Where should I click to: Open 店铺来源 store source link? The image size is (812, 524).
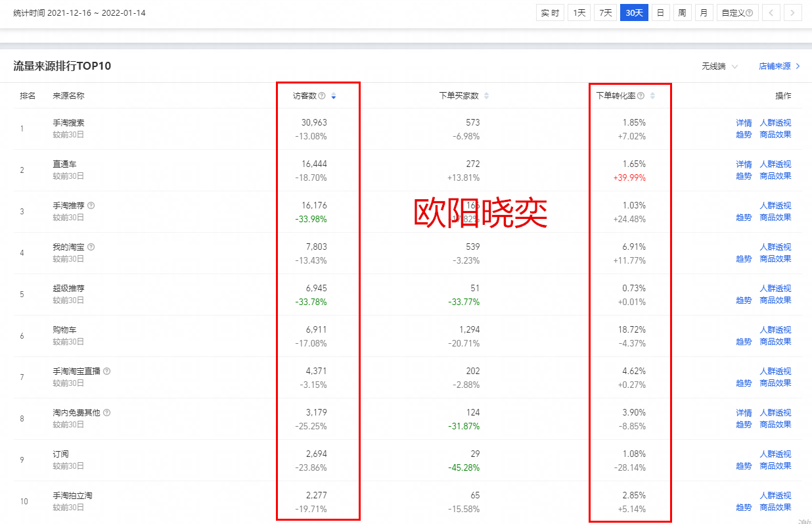(779, 66)
